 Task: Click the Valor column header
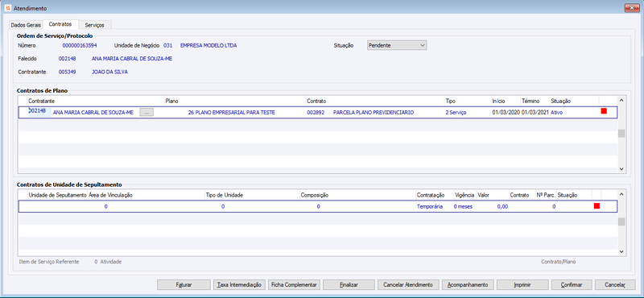(x=493, y=195)
